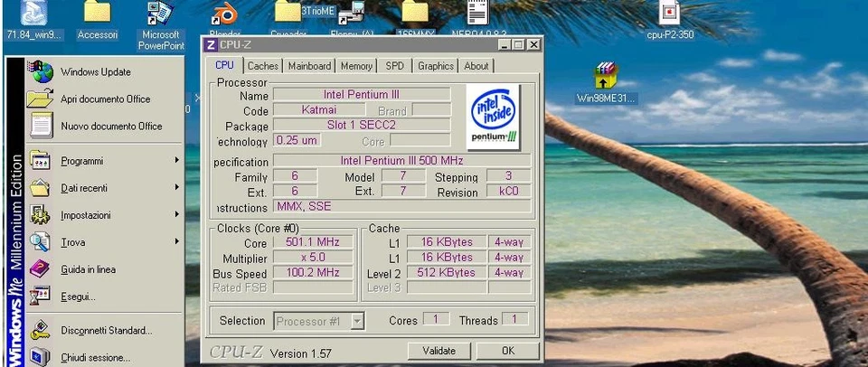Select the 71.84_win9 desktop icon
The width and height of the screenshot is (868, 367).
(34, 21)
